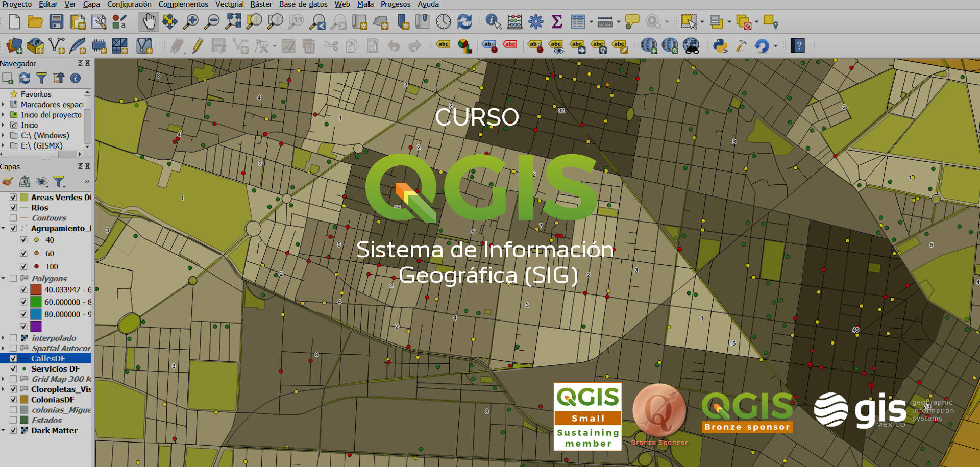
Task: Show more Capas toolbar options chevron
Action: [87, 181]
